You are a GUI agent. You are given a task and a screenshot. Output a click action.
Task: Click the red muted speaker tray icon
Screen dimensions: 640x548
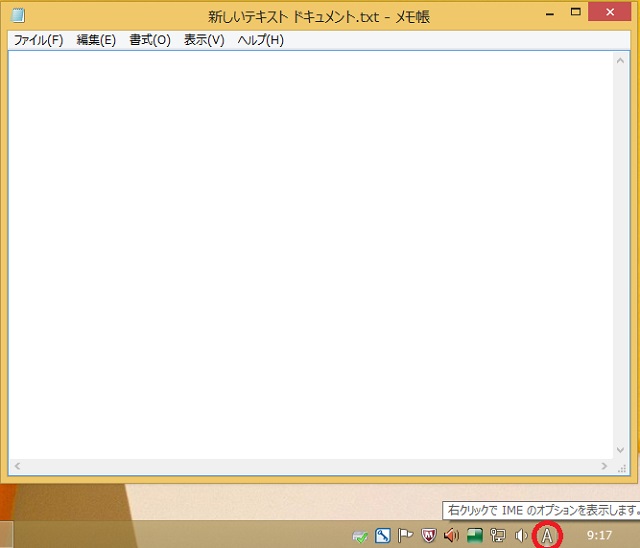click(451, 536)
